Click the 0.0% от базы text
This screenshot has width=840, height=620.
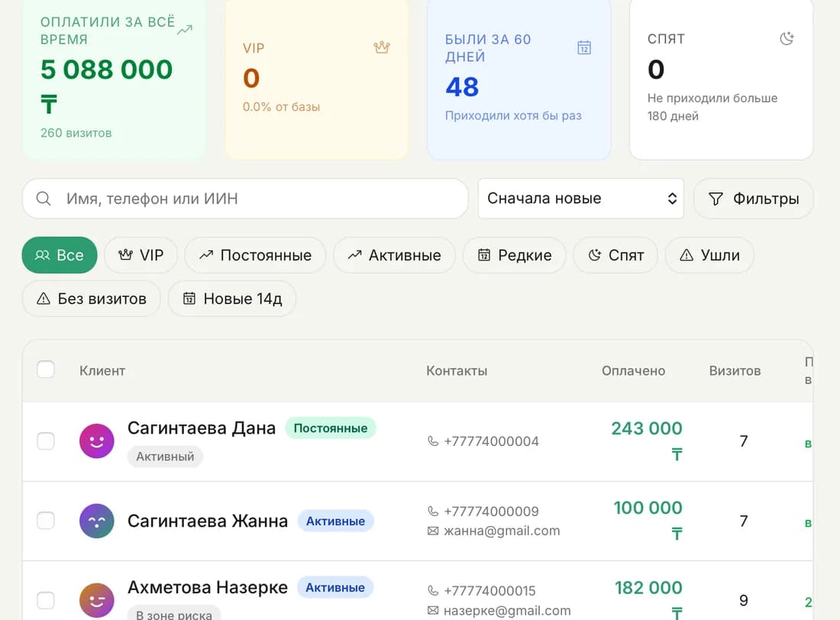[x=281, y=107]
